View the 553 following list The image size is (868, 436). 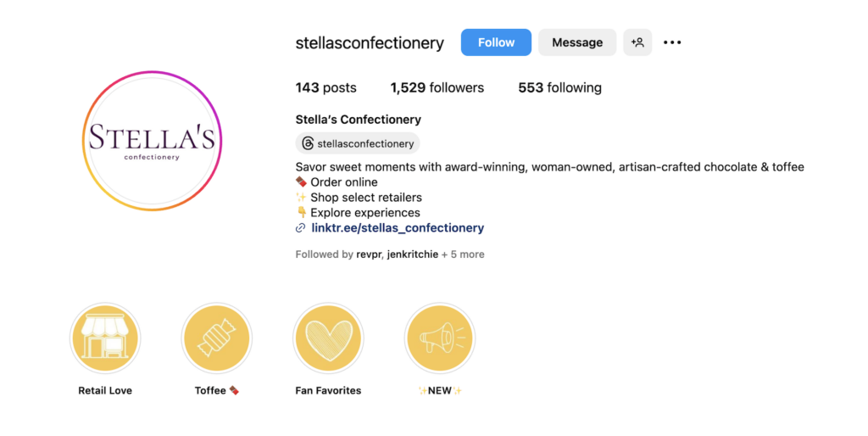click(x=559, y=87)
